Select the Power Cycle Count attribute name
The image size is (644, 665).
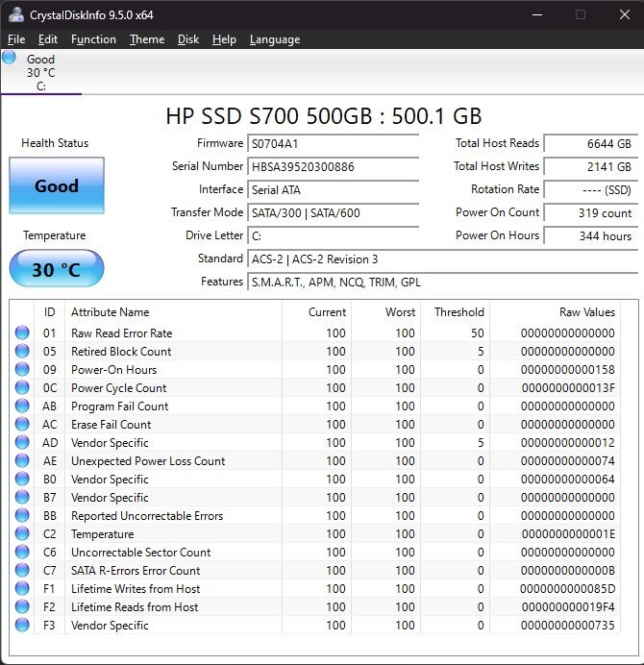pyautogui.click(x=119, y=387)
